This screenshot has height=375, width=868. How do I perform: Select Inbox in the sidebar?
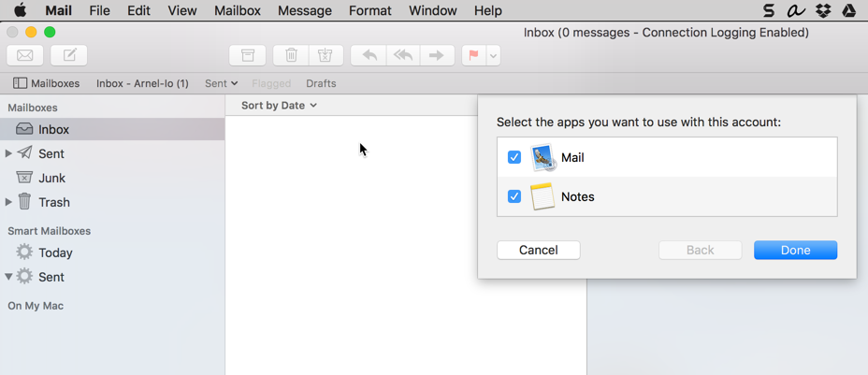[x=112, y=129]
